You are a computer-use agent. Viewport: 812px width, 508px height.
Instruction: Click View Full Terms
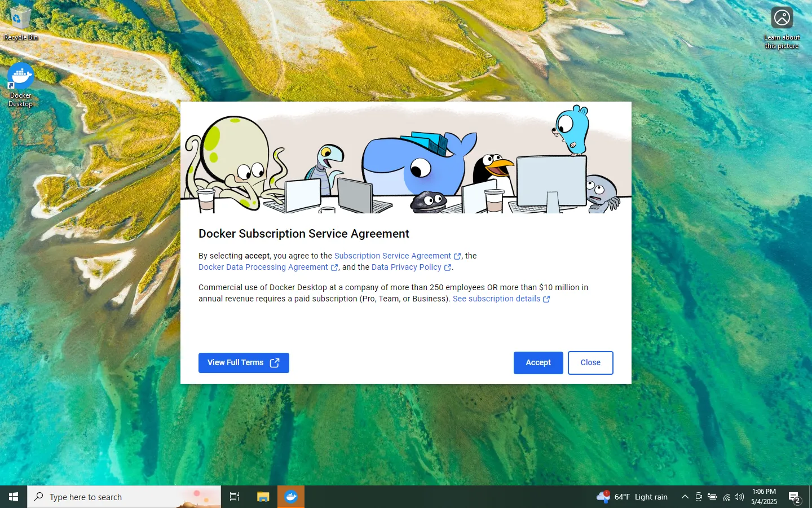pyautogui.click(x=244, y=362)
